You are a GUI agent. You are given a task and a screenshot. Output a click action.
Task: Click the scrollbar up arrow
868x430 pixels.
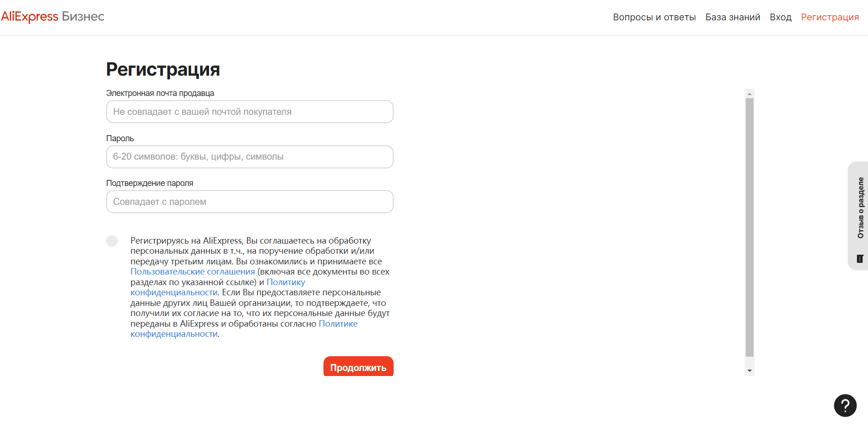pyautogui.click(x=749, y=94)
